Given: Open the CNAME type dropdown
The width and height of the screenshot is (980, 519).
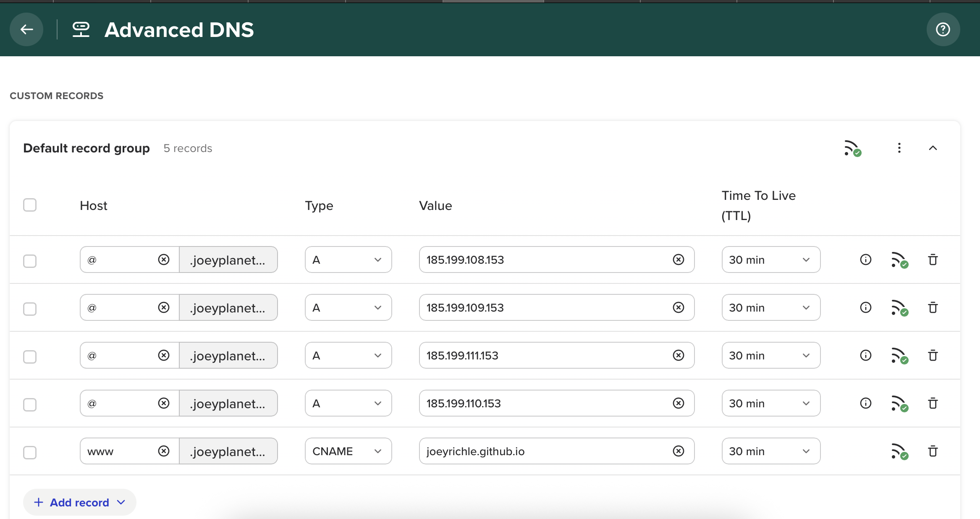Looking at the screenshot, I should click(348, 451).
